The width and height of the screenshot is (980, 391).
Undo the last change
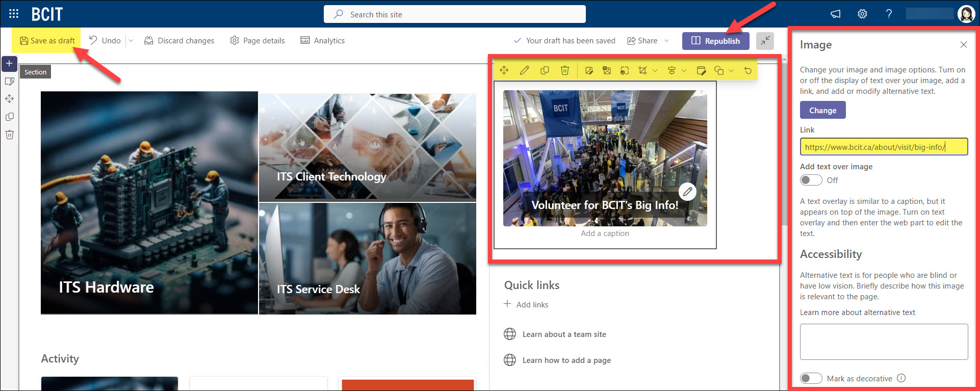[105, 41]
